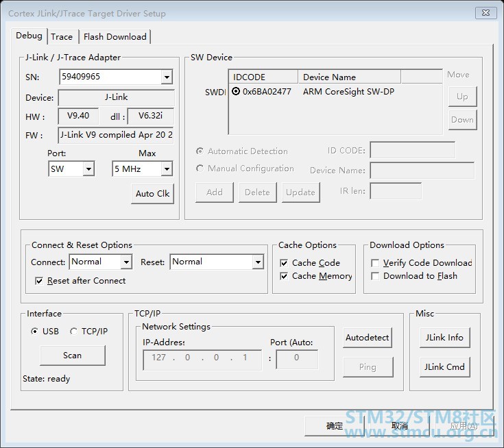Viewport: 504px width, 448px height.
Task: Open the Flash Download tab
Action: [x=115, y=37]
